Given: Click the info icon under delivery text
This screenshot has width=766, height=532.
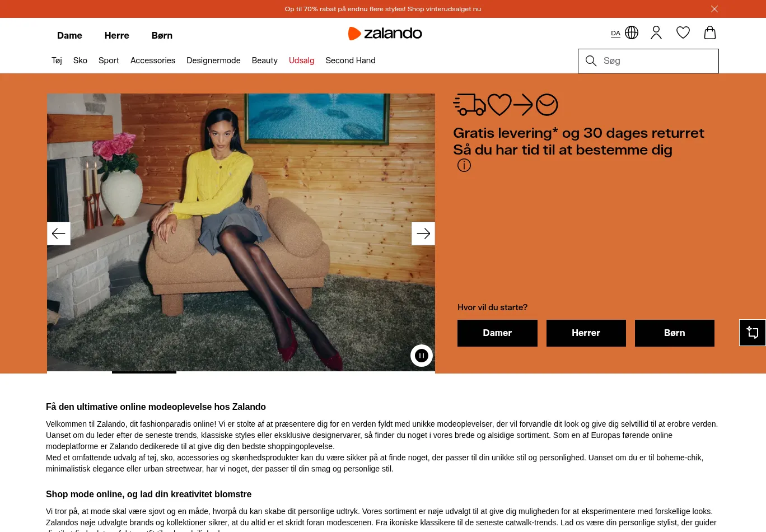Looking at the screenshot, I should point(464,165).
